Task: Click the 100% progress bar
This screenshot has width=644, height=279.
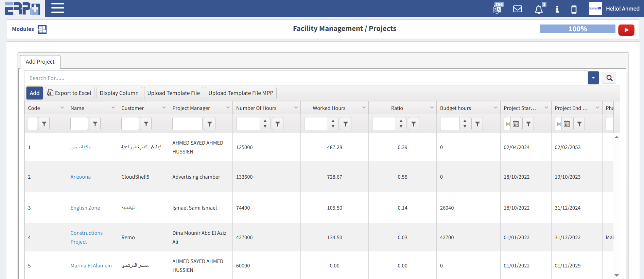Action: 577,29
